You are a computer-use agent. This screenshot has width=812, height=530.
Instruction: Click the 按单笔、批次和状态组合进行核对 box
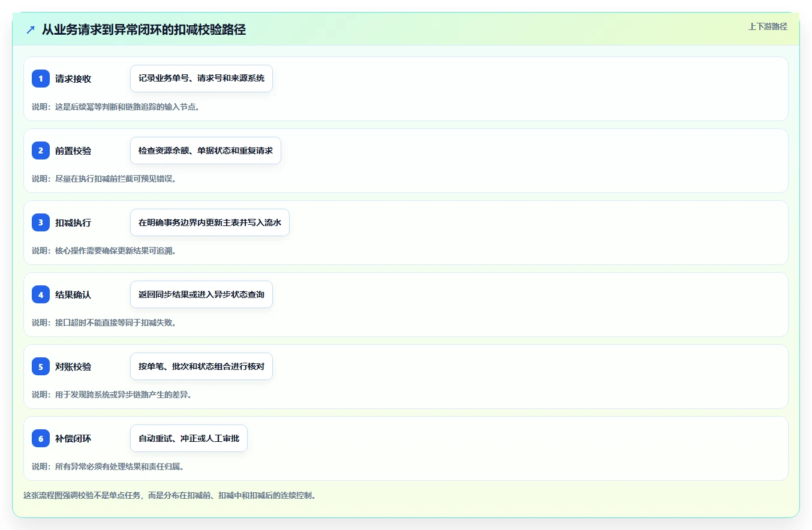pyautogui.click(x=202, y=366)
